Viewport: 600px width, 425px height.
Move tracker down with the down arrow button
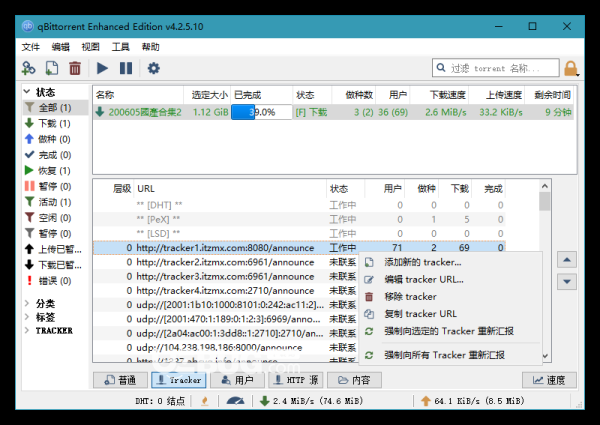click(x=567, y=282)
